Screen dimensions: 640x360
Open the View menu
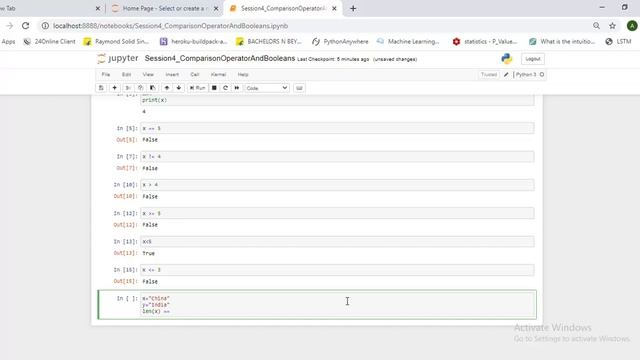point(148,74)
